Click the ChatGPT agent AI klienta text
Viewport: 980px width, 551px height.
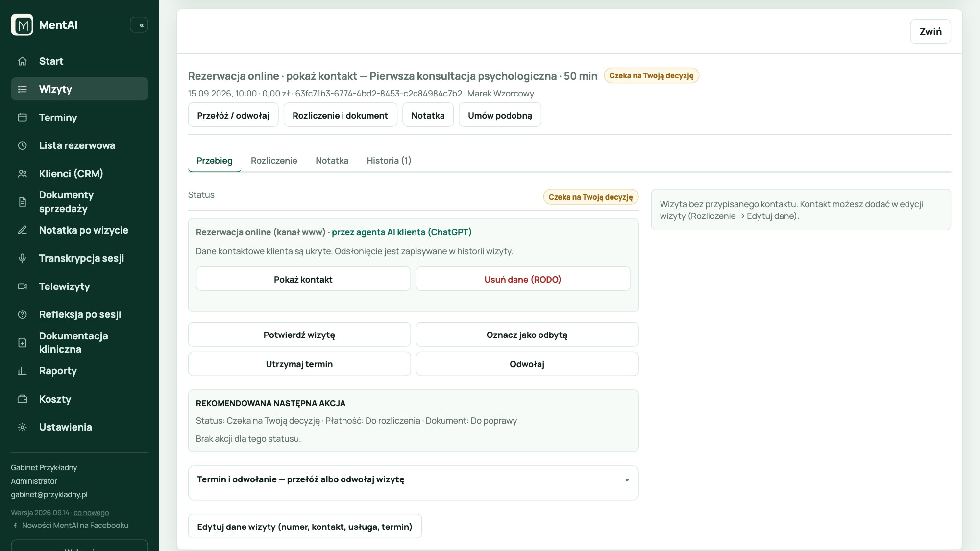coord(401,232)
